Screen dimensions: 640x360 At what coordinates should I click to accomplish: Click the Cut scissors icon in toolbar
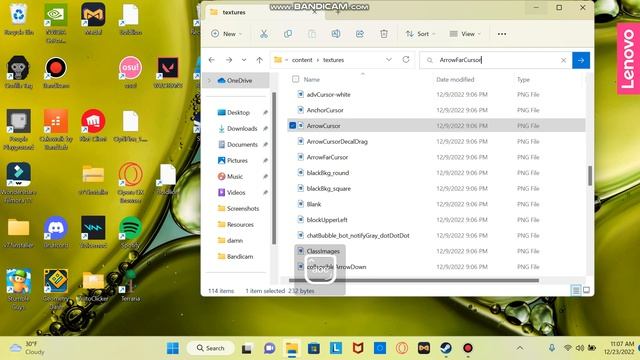(x=264, y=34)
